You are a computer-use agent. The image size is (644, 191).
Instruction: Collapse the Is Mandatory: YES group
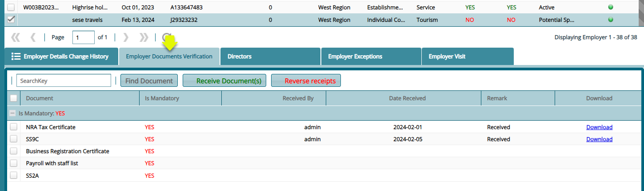pos(13,113)
